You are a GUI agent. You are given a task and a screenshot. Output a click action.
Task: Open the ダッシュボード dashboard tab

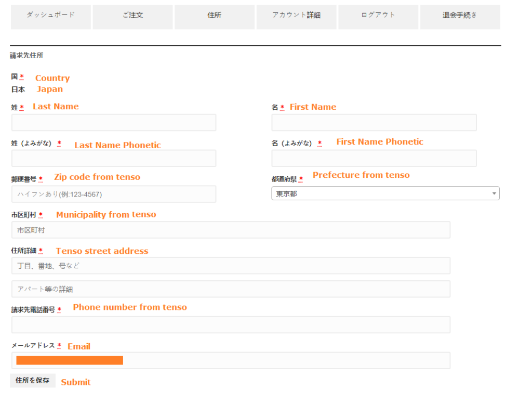pos(50,15)
